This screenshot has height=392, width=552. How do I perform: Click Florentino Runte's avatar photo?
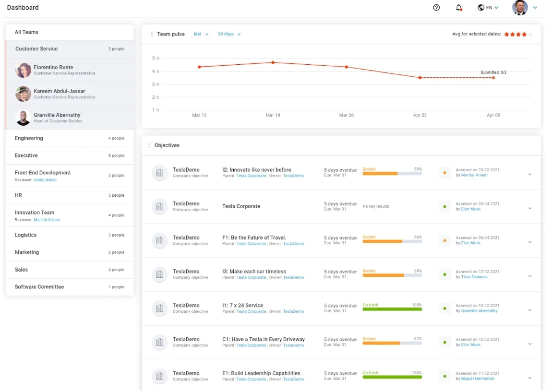[23, 70]
